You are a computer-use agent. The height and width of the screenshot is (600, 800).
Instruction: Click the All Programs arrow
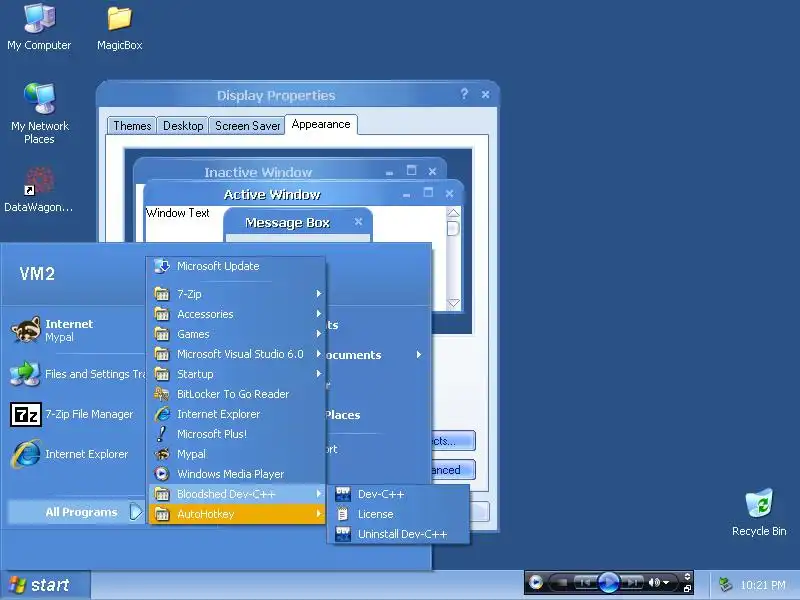[x=136, y=512]
